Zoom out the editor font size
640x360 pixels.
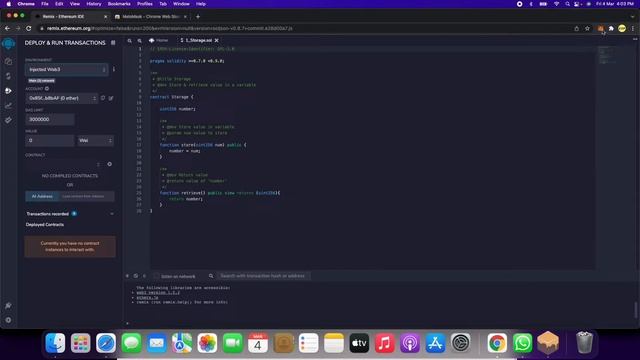pos(130,40)
